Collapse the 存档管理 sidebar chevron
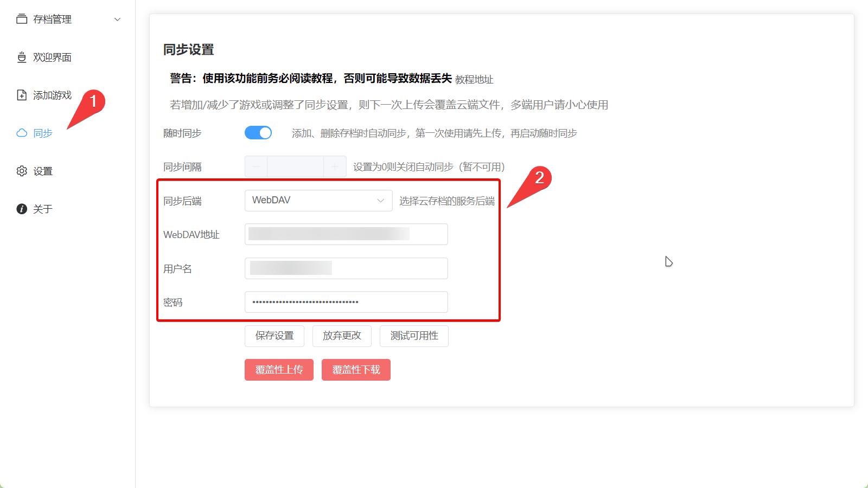This screenshot has height=488, width=868. pyautogui.click(x=116, y=19)
